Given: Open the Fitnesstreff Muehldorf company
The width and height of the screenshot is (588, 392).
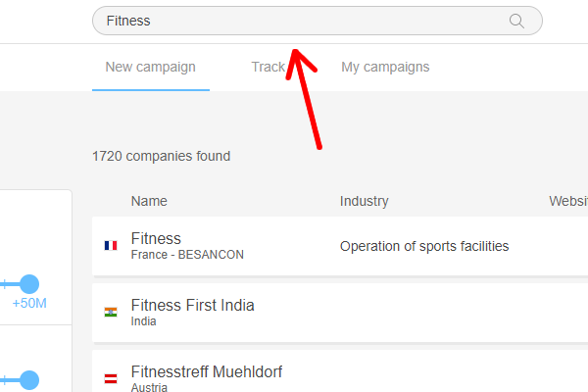Looking at the screenshot, I should click(206, 371).
